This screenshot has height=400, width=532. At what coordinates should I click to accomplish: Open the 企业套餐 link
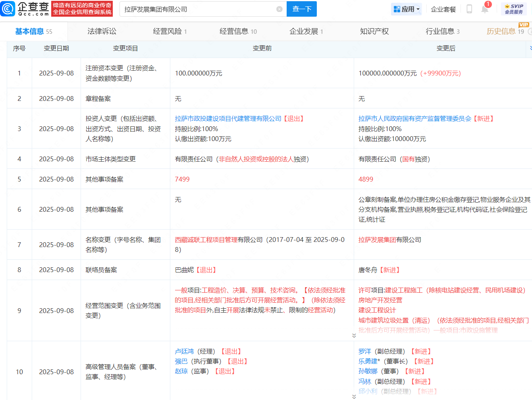(443, 9)
